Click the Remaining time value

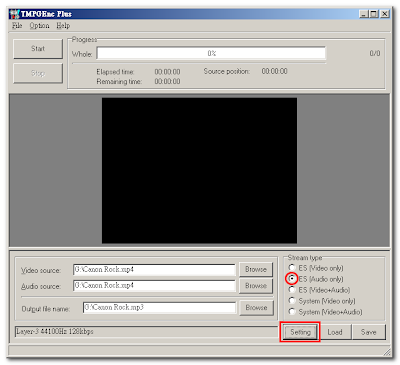[167, 81]
